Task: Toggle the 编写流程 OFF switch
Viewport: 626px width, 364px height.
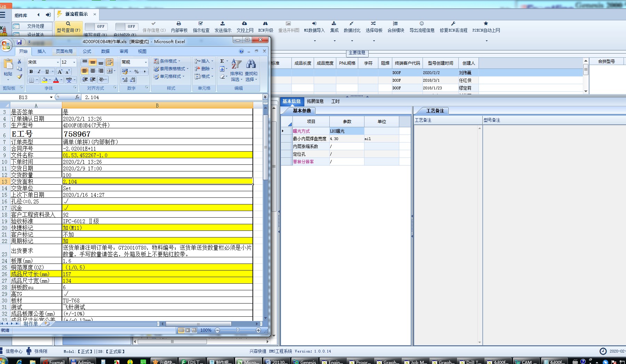Action: tap(96, 26)
